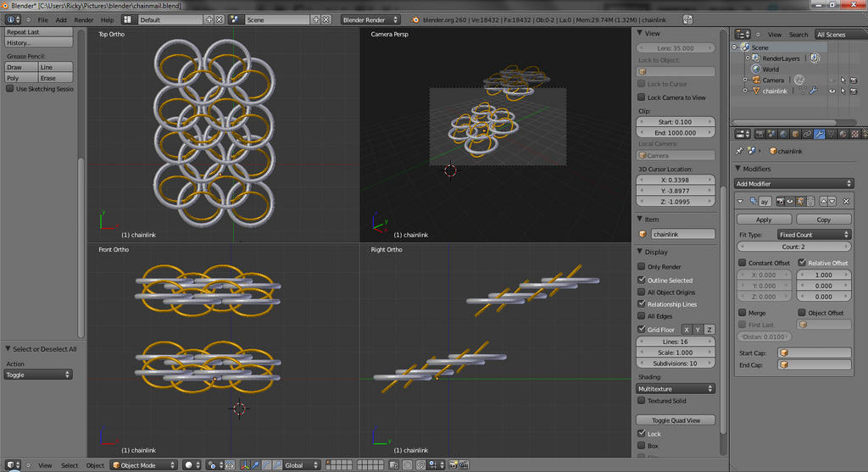This screenshot has width=868, height=472.
Task: Open the scene tab in Properties header
Action: 771,134
